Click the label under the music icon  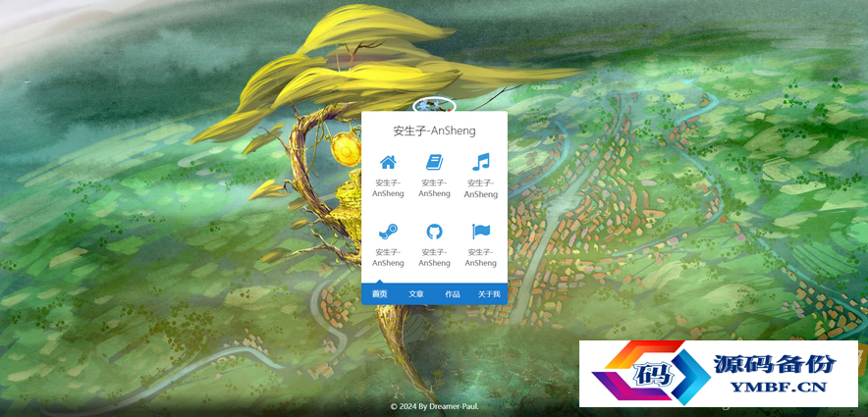click(480, 188)
